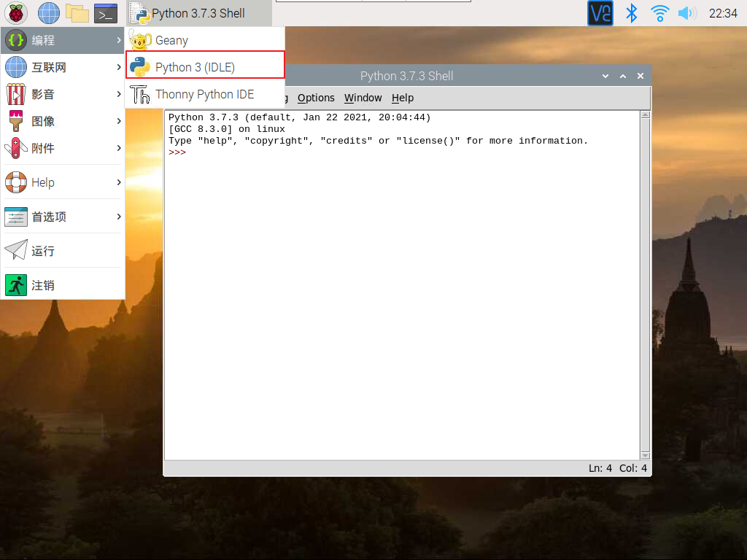Click the shell scrollbar up arrow
This screenshot has height=560, width=747.
click(x=645, y=114)
